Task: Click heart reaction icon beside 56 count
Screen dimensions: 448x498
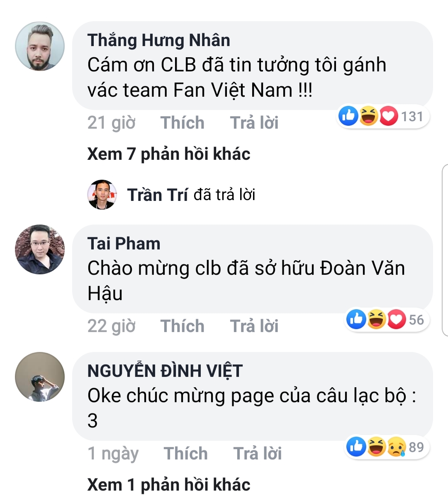Action: point(397,319)
